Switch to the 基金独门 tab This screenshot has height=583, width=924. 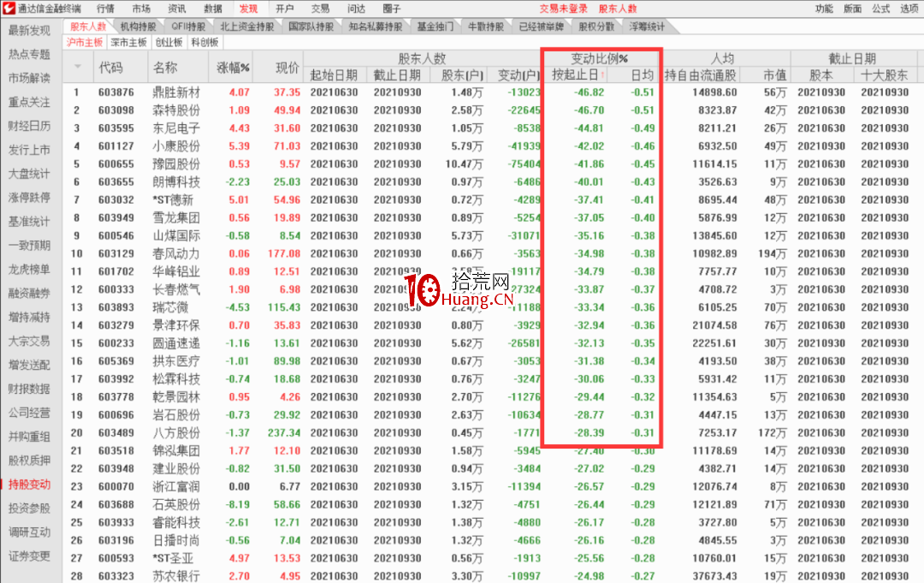(x=435, y=27)
